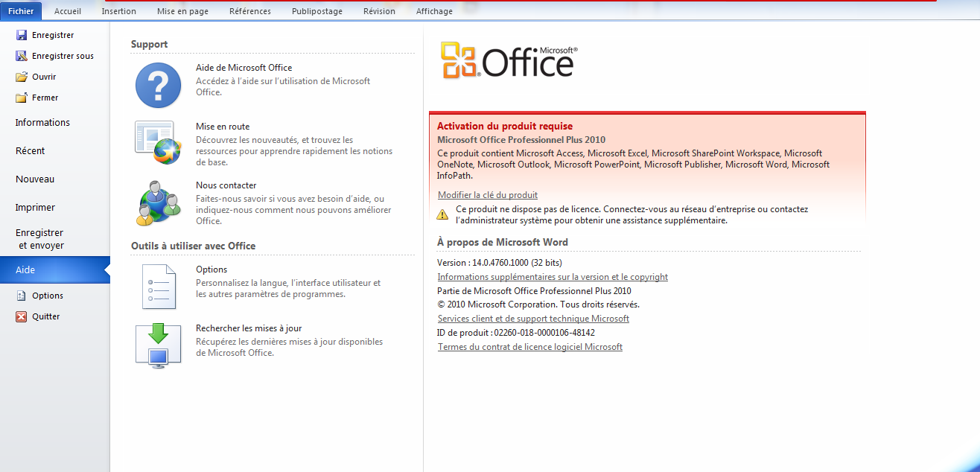
Task: Click the large Options document icon
Action: tap(158, 287)
